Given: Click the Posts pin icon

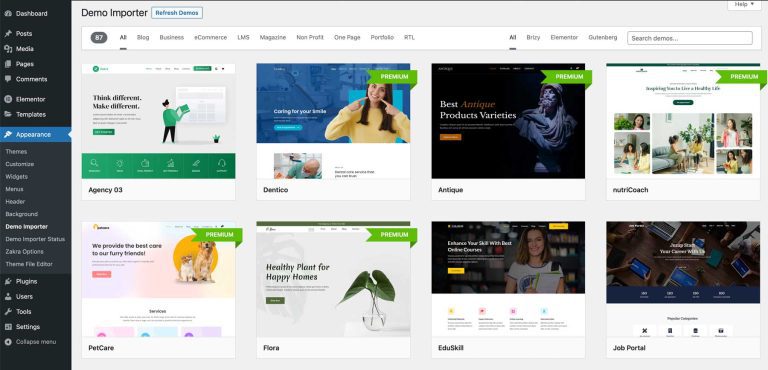Looking at the screenshot, I should (8, 34).
